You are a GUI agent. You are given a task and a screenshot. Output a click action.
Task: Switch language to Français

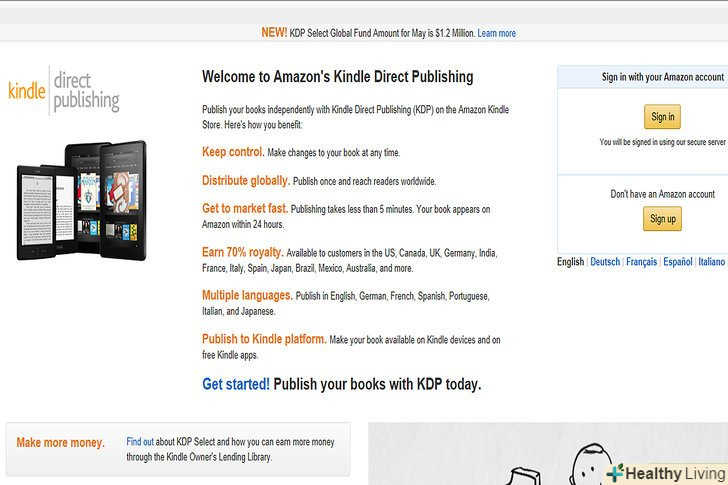[642, 262]
